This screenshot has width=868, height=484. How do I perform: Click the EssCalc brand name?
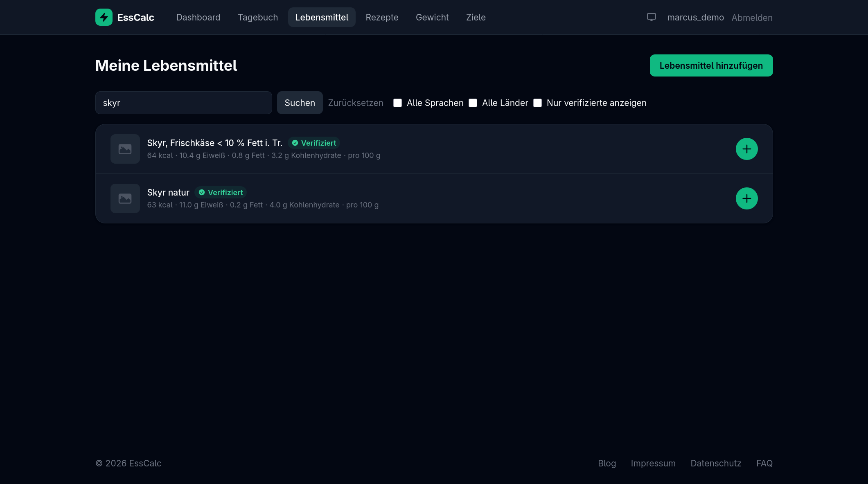pyautogui.click(x=136, y=17)
